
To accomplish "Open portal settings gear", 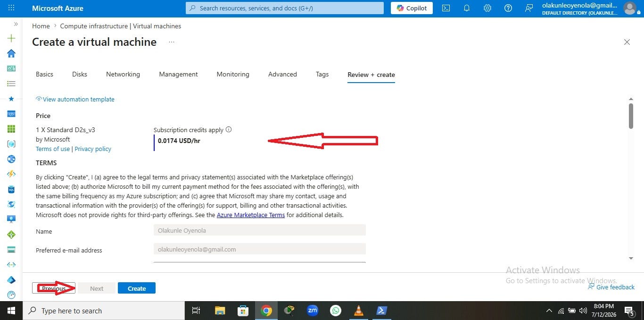I will pyautogui.click(x=487, y=8).
